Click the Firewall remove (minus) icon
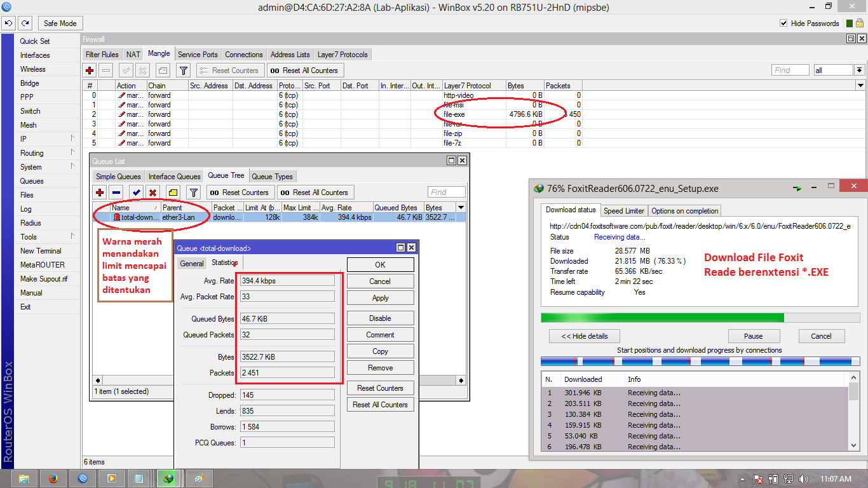Screen dimensions: 868x488 coord(107,71)
